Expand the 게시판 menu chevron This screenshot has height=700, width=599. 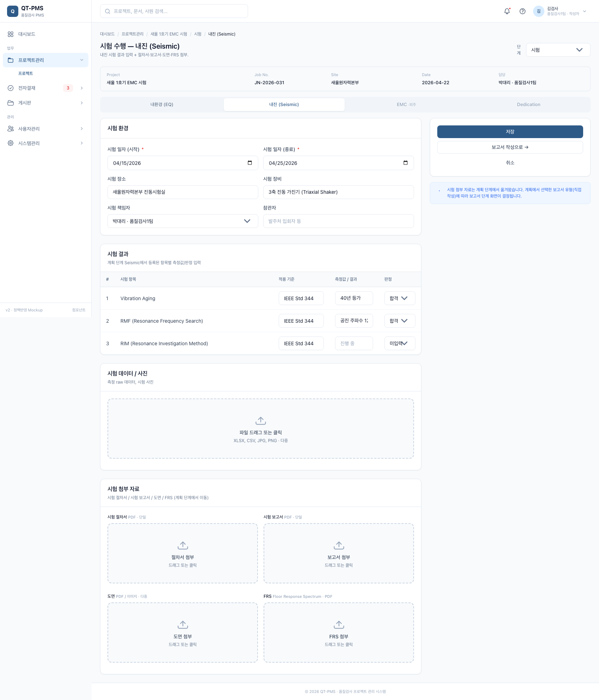[x=82, y=103]
